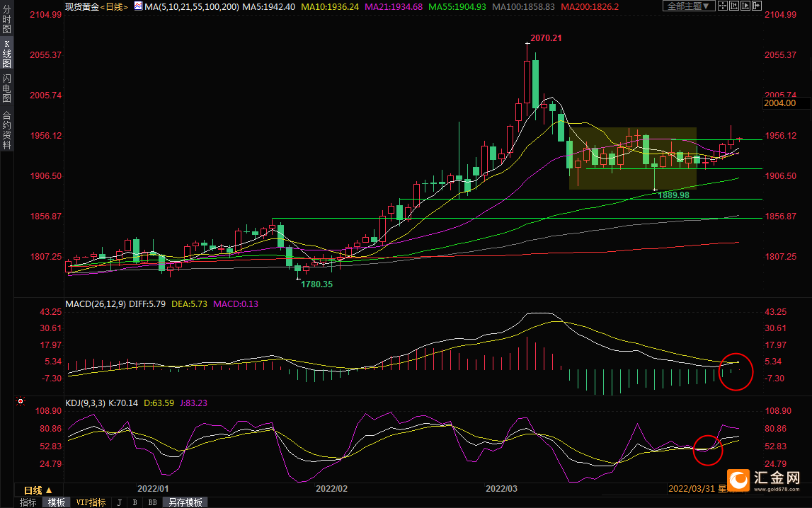Click the MA5:1942.40 value

(269, 7)
